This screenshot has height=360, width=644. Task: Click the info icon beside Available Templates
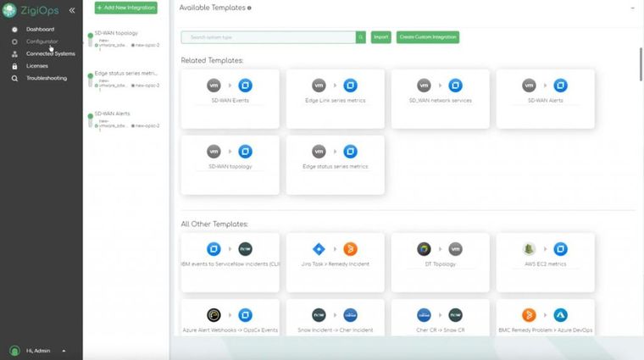249,8
